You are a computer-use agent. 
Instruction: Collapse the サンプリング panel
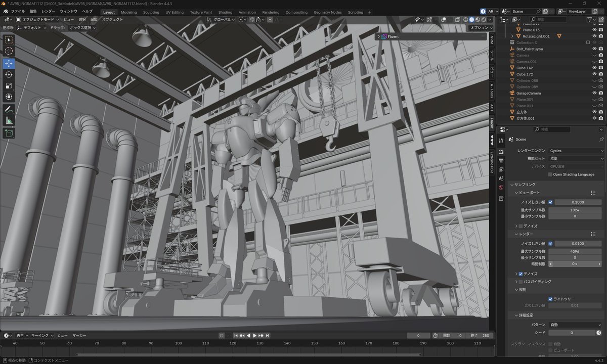point(512,185)
